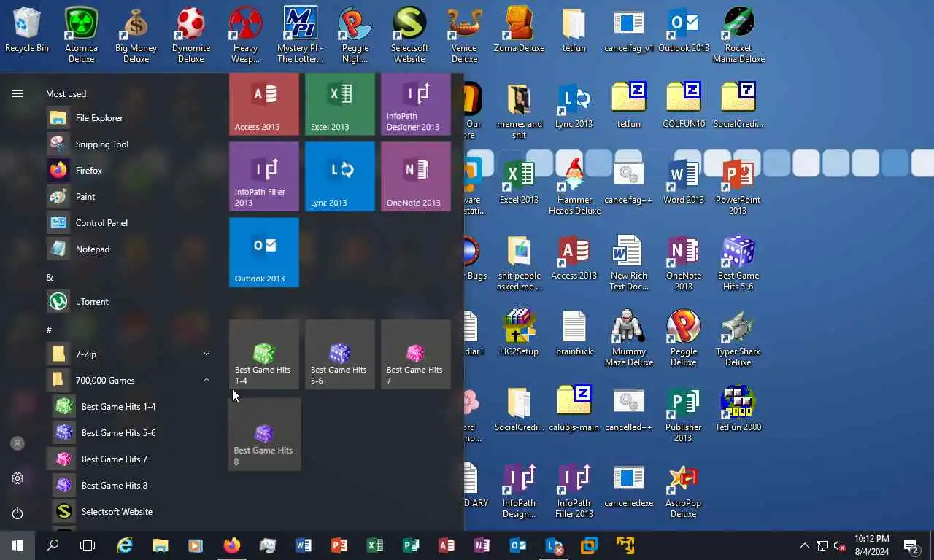Open the Access 2013 start menu tile

tap(264, 104)
